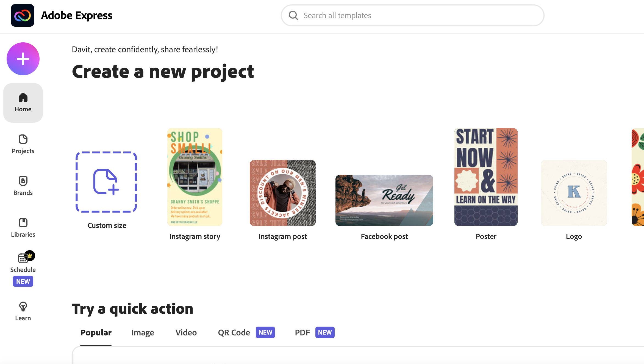Select the Poster template thumbnail
644x364 pixels.
(486, 177)
